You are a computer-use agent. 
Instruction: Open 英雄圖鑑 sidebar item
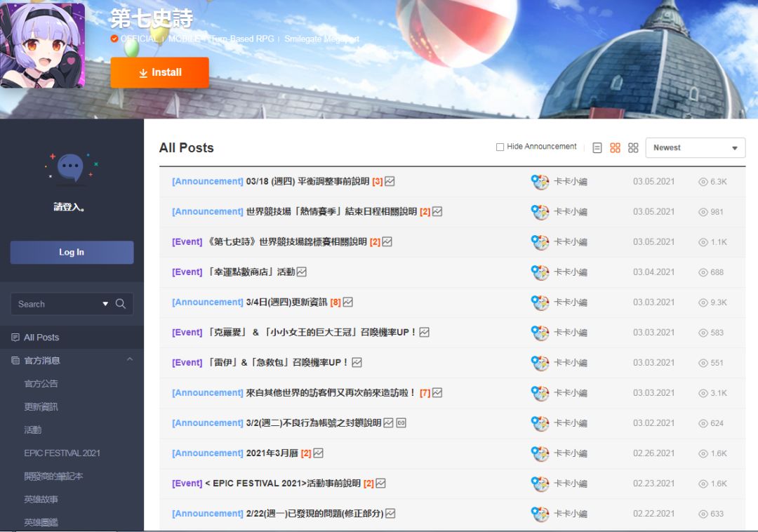coord(41,522)
